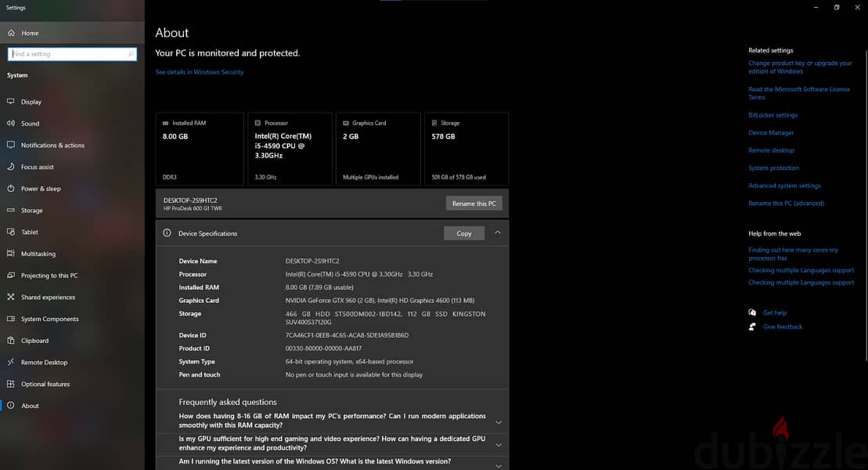Click the Clipboard icon
The height and width of the screenshot is (470, 868).
click(x=10, y=340)
